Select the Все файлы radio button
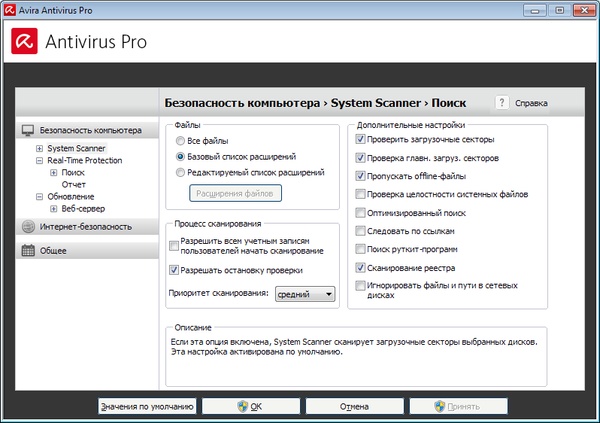Image resolution: width=600 pixels, height=423 pixels. click(x=180, y=140)
